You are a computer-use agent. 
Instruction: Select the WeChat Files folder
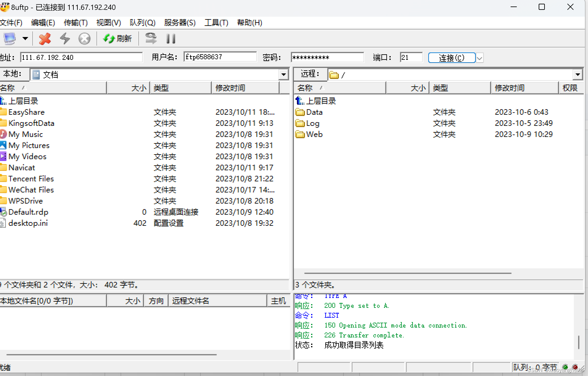tap(27, 190)
